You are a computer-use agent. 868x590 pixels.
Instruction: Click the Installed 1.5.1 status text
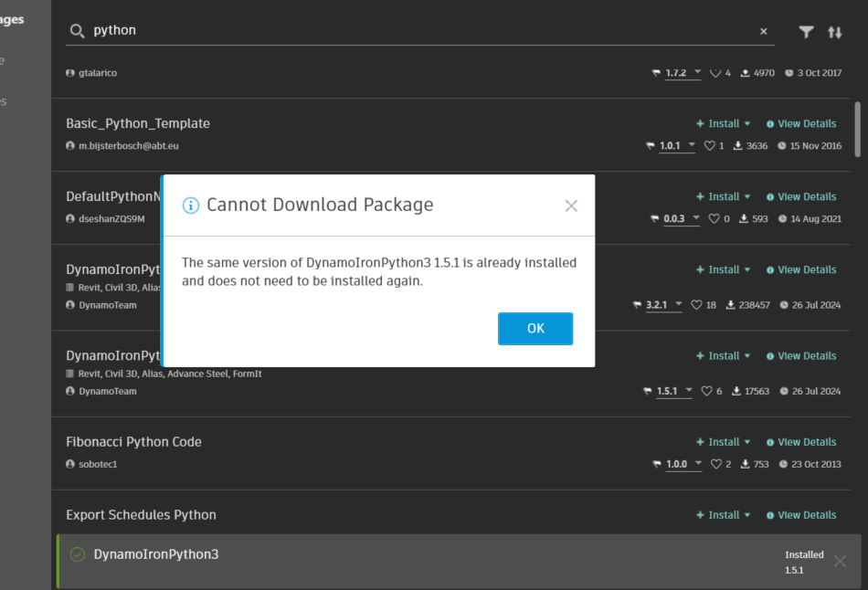coord(804,563)
